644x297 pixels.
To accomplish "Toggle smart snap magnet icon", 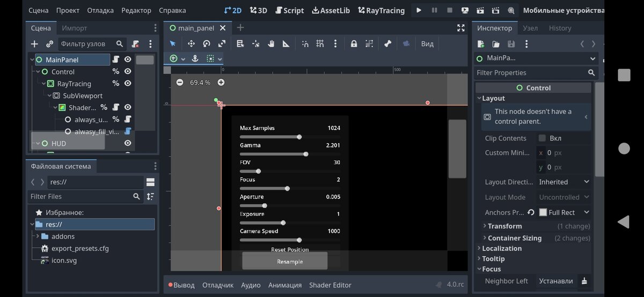I will point(305,44).
